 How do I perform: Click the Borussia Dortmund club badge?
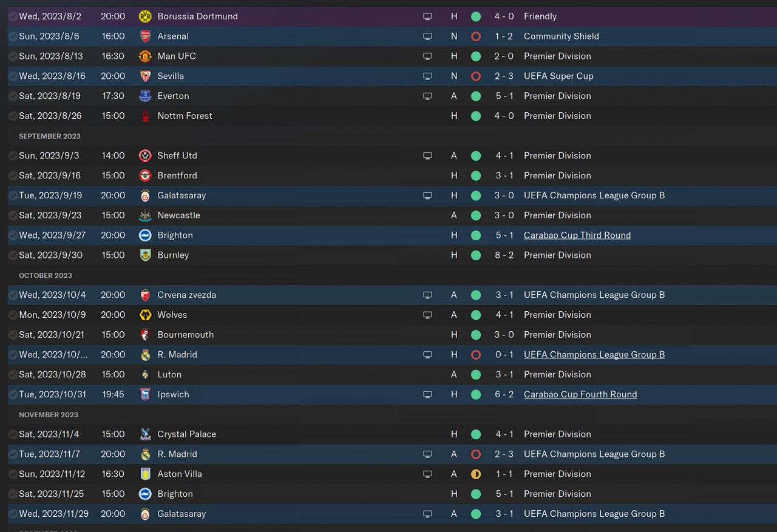coord(145,16)
